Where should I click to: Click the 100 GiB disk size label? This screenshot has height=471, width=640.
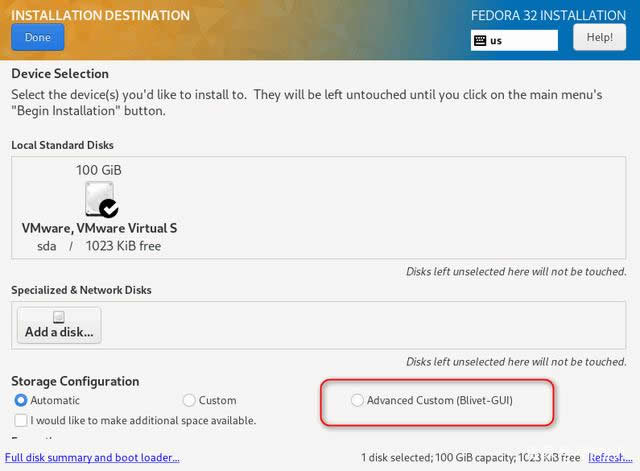click(99, 170)
